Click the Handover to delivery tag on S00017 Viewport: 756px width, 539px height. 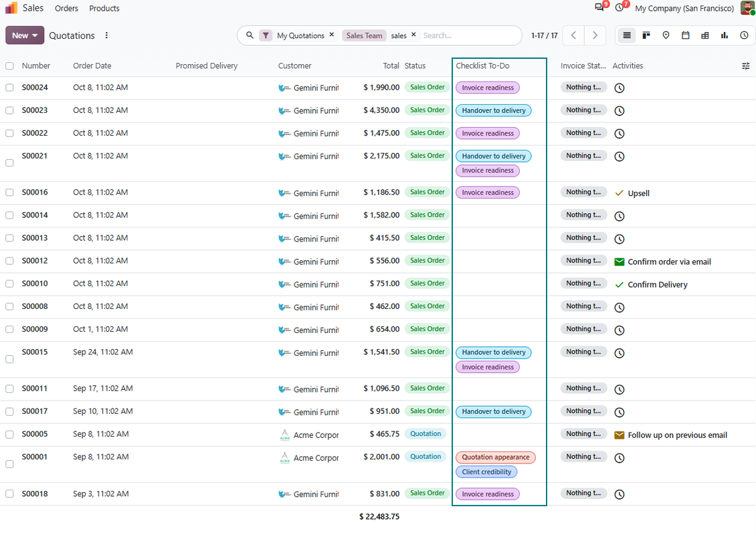tap(494, 412)
